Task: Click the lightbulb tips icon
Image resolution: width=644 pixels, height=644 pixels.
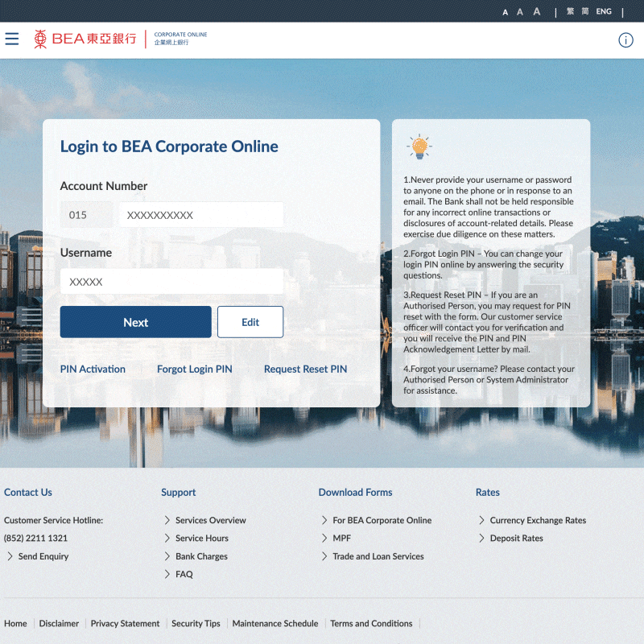Action: [x=419, y=147]
